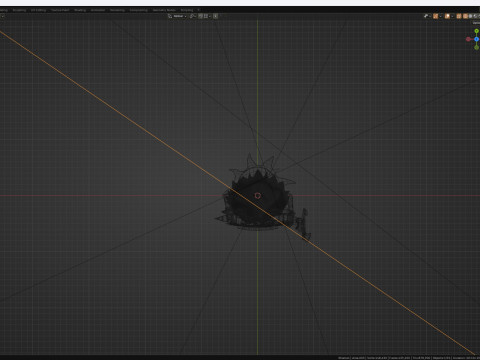Image resolution: width=480 pixels, height=360 pixels.
Task: Open the Global transform orientation dropdown
Action: point(178,16)
